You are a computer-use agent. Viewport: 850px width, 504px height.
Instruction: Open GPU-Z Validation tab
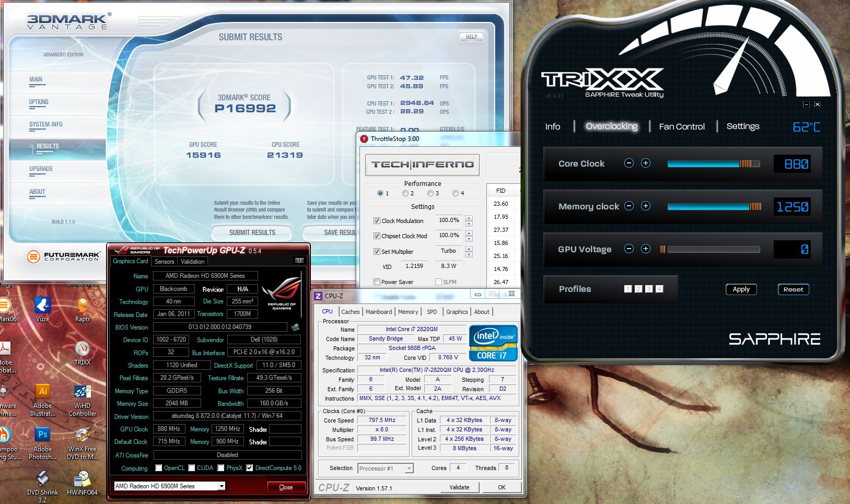click(193, 262)
